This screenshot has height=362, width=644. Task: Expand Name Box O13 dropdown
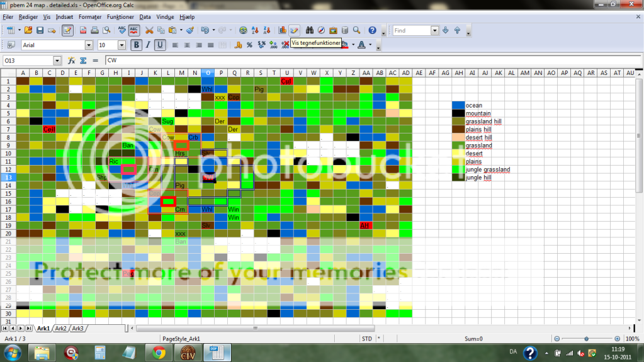(x=57, y=60)
